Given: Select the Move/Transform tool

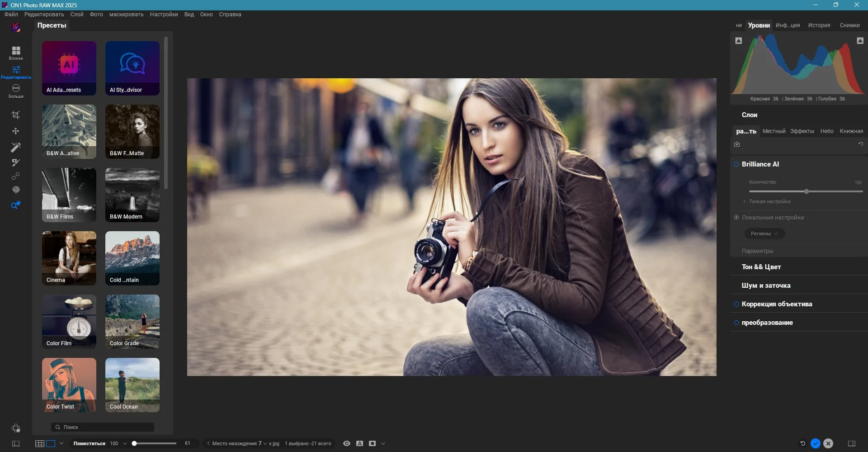Looking at the screenshot, I should click(x=16, y=131).
